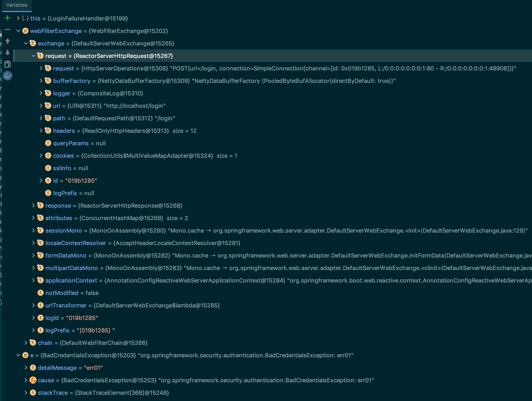
Task: Click the Remove Watch minus icon
Action: tap(7, 30)
